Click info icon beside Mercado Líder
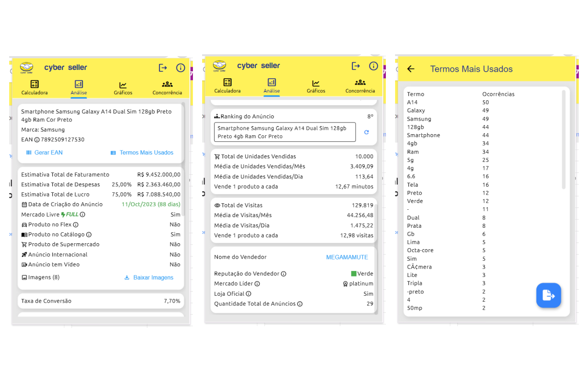 tap(257, 284)
